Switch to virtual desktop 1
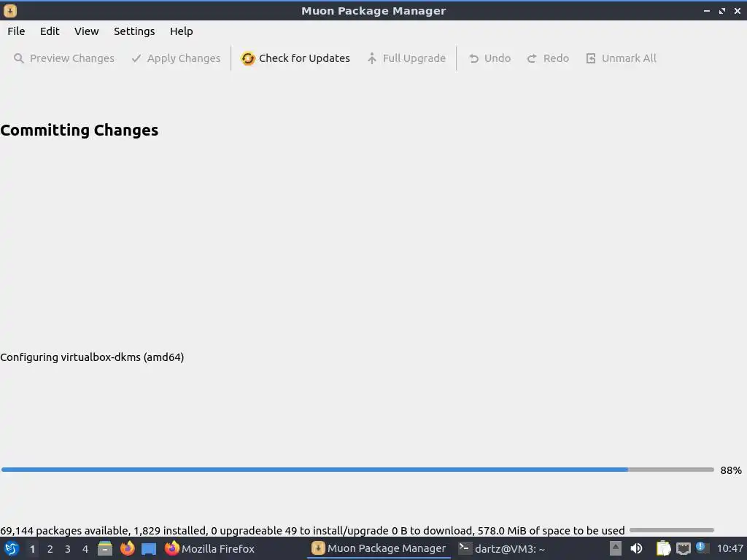 coord(32,549)
